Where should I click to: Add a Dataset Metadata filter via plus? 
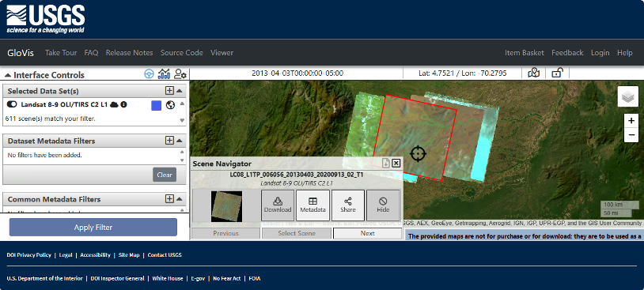169,141
